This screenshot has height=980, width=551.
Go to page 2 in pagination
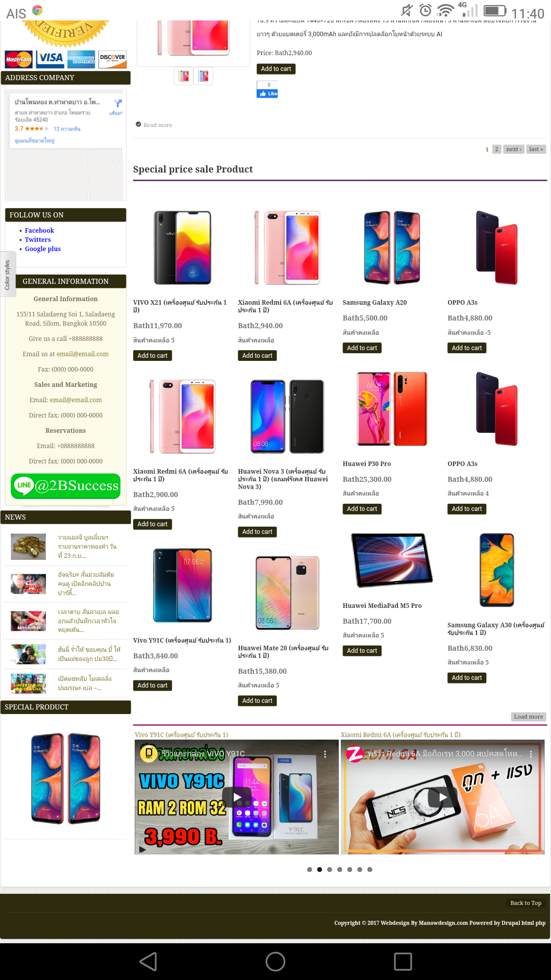tap(496, 149)
